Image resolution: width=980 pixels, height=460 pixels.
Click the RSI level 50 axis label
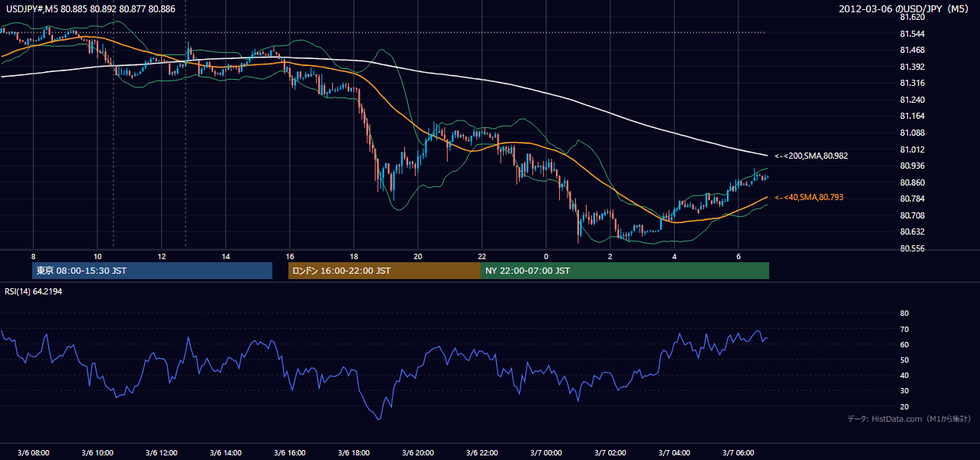904,360
